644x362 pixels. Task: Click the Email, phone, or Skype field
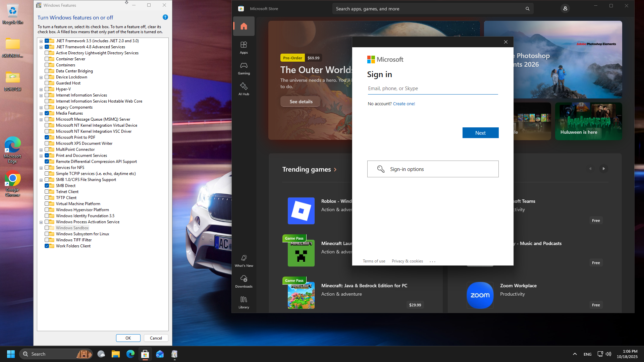click(433, 88)
